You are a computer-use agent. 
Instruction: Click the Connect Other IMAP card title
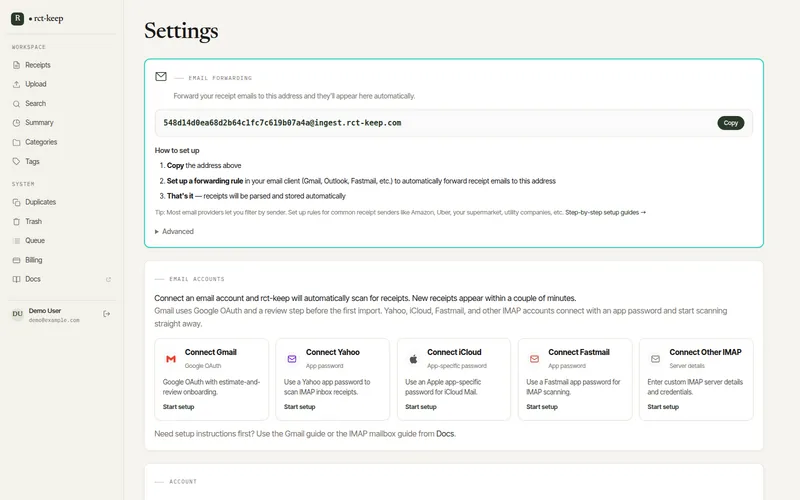point(705,352)
